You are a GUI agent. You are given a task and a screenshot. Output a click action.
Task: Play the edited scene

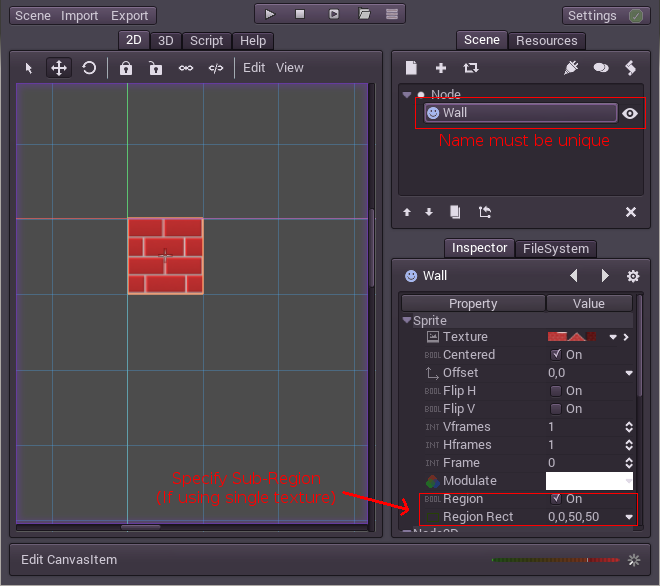[x=334, y=14]
